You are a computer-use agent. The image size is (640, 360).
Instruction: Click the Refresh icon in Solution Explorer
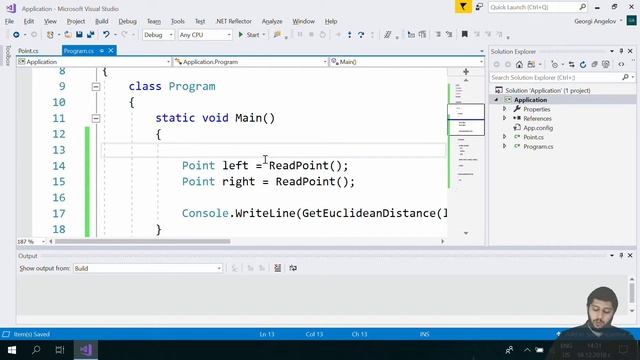tap(583, 64)
